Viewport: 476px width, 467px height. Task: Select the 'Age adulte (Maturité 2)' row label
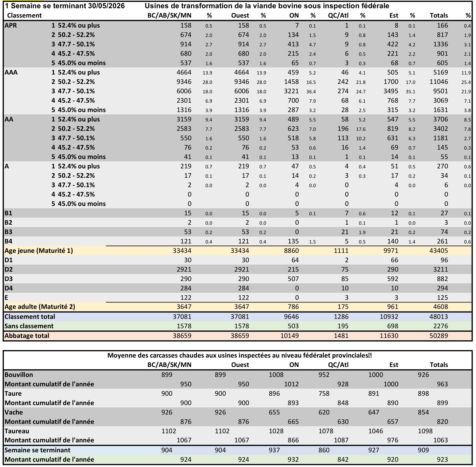point(40,307)
